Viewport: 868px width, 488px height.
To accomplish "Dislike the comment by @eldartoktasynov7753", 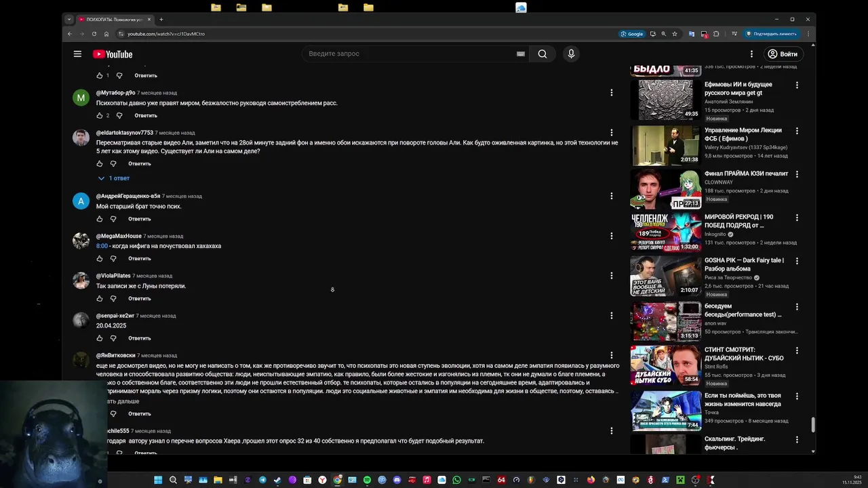I will click(x=113, y=163).
